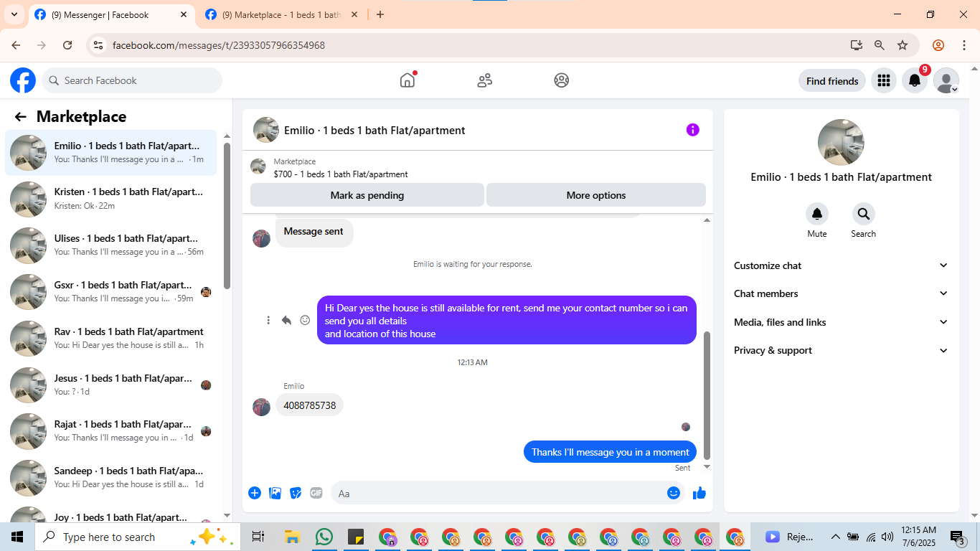Screen dimensions: 980x551
Task: Reply to the purple message with arrow icon
Action: coord(286,320)
